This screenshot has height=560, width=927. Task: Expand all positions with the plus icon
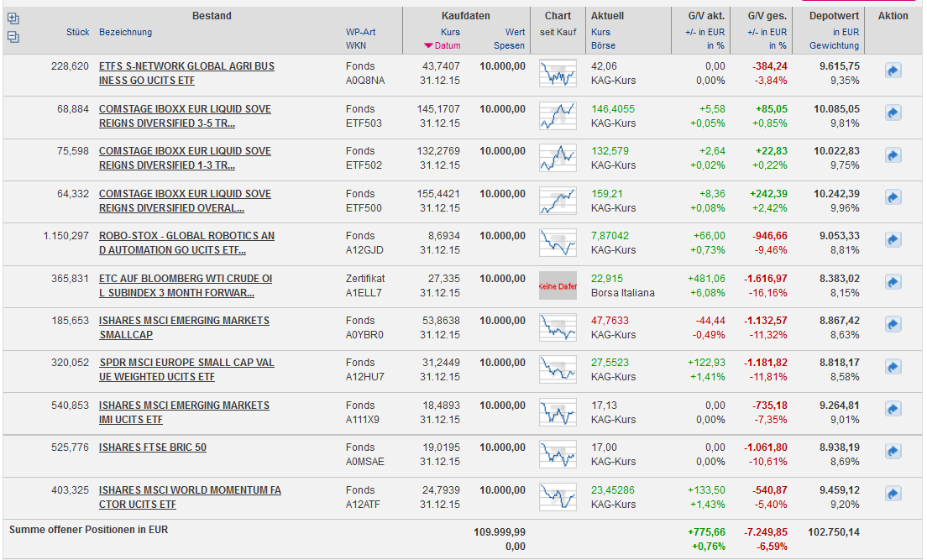(13, 18)
